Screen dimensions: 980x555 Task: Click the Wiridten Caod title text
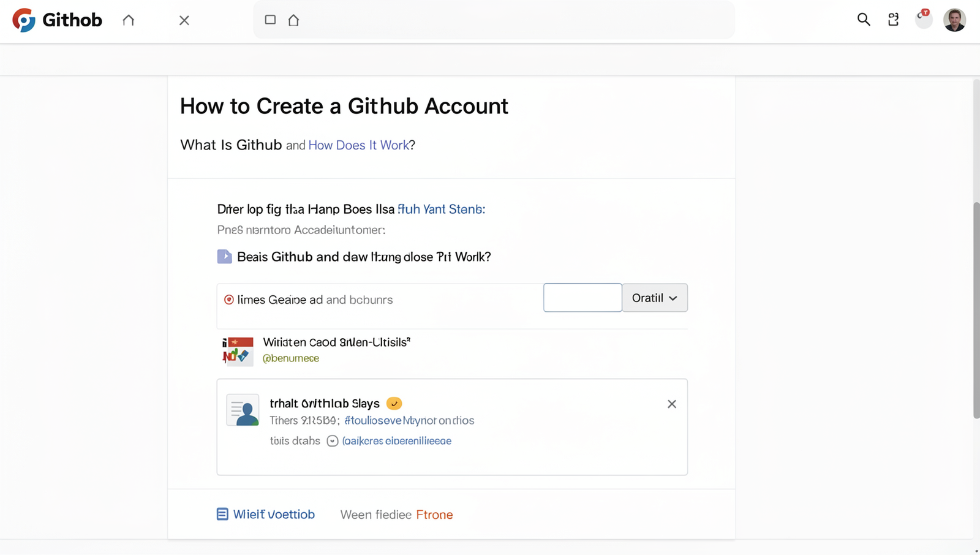pyautogui.click(x=336, y=342)
